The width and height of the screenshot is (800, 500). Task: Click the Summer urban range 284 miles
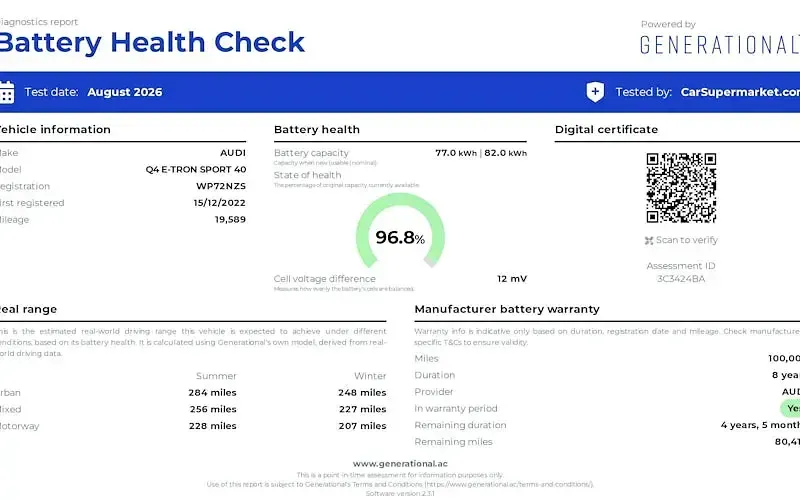(212, 393)
